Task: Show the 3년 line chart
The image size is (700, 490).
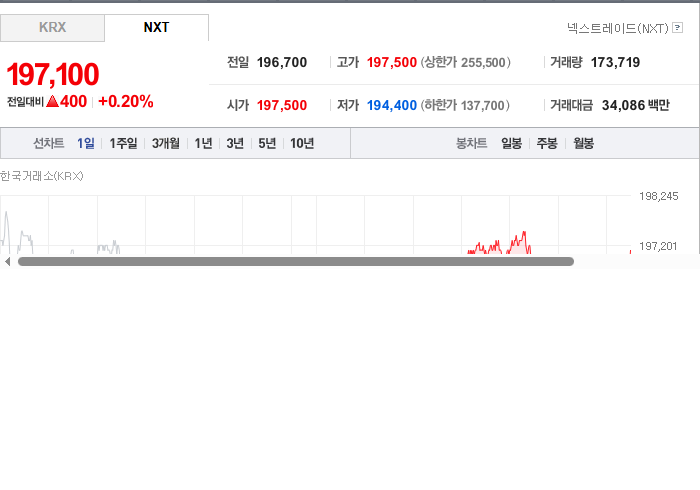Action: tap(235, 143)
